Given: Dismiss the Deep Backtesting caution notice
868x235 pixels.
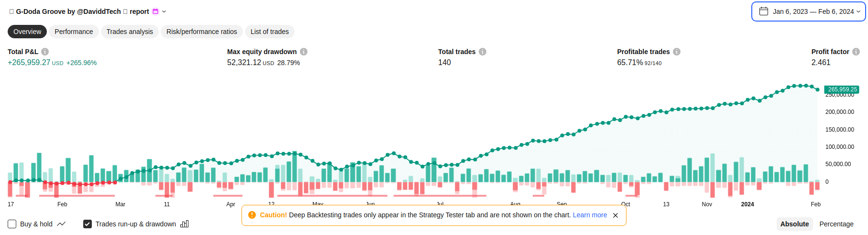Looking at the screenshot, I should (x=615, y=215).
